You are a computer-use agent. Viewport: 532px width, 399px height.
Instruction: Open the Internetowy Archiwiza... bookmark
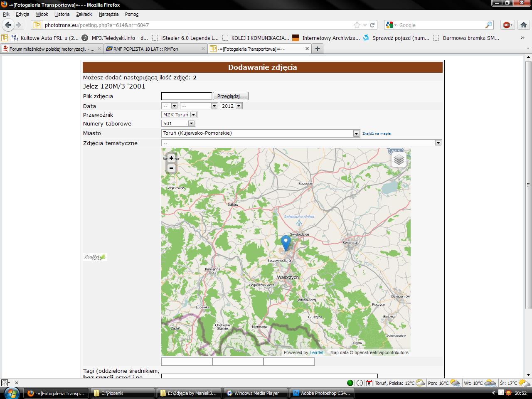pyautogui.click(x=326, y=38)
